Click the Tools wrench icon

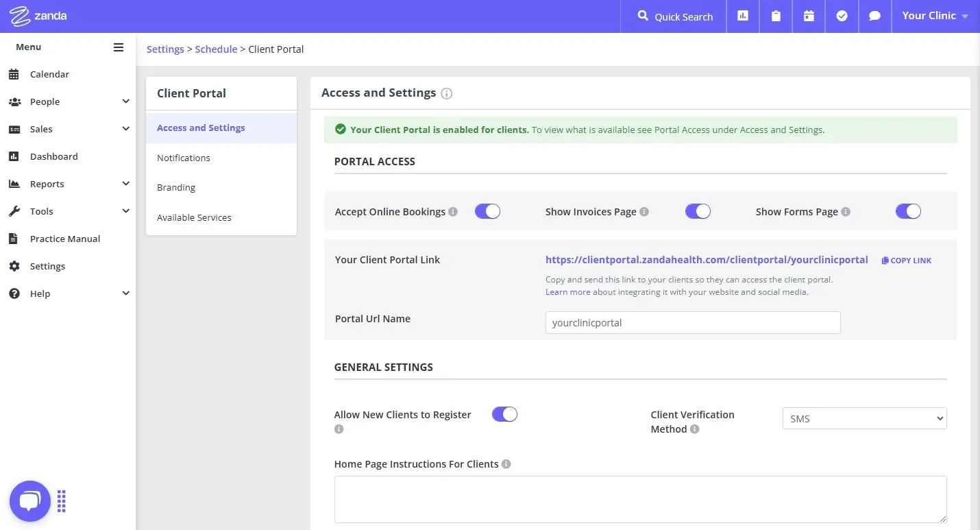14,211
